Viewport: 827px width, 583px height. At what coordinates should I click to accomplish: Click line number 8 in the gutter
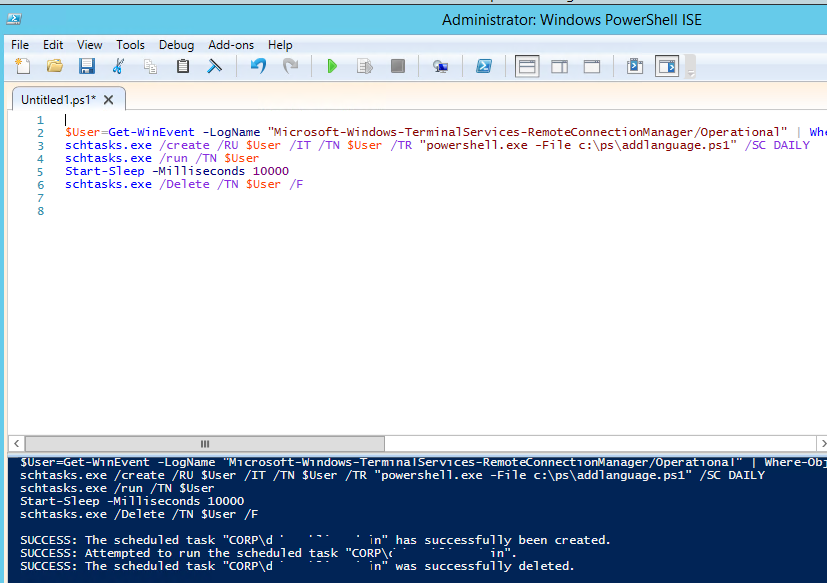coord(40,211)
